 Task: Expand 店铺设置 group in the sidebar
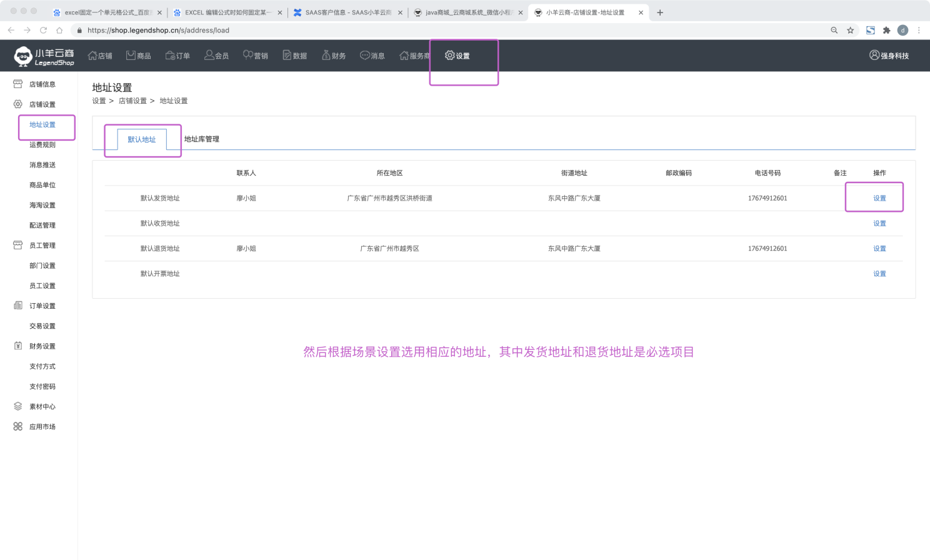click(42, 104)
